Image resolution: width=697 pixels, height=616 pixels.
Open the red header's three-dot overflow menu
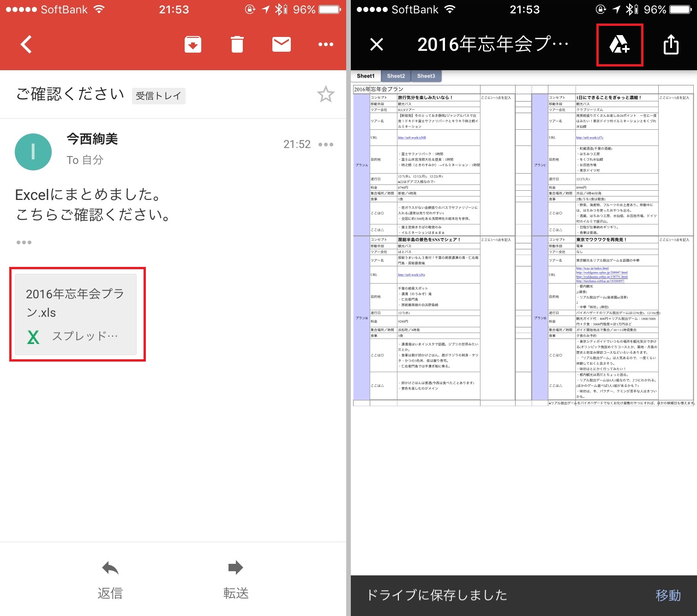tap(325, 44)
